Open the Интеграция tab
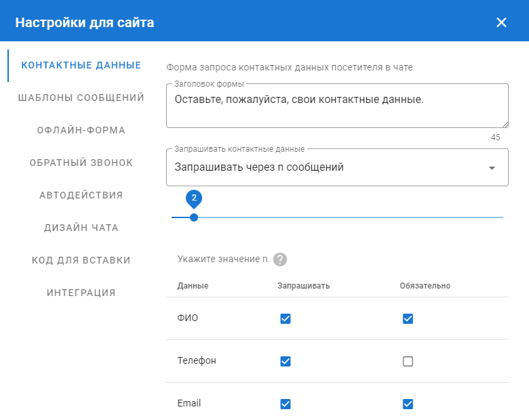529x420 pixels. 81,293
